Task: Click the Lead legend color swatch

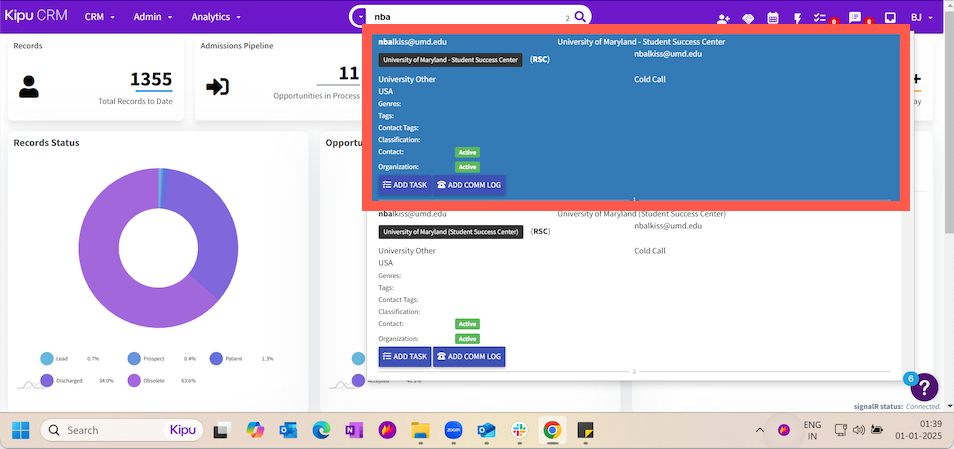Action: [47, 358]
